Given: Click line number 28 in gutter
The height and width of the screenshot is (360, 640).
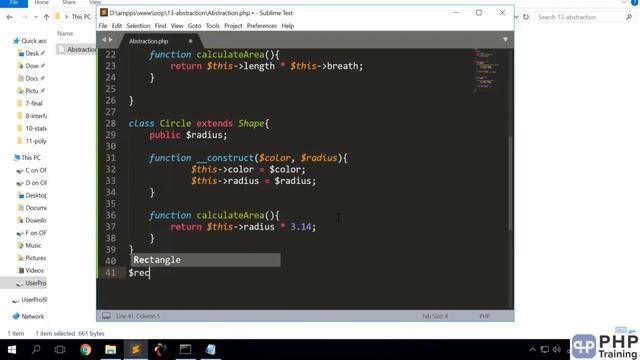Looking at the screenshot, I should click(111, 123).
